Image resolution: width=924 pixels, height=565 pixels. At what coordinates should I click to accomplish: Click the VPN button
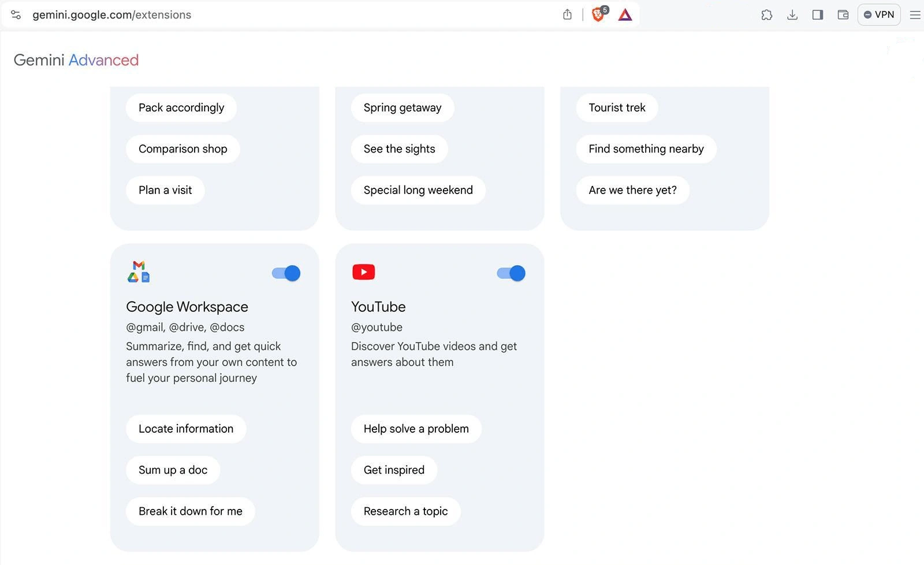click(x=879, y=15)
